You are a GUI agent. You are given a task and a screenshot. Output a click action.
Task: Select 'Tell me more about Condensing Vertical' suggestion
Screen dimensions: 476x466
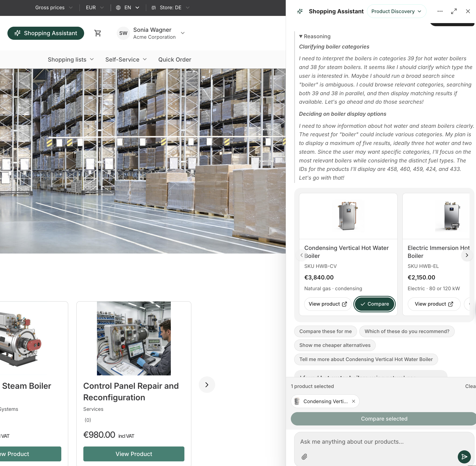366,360
